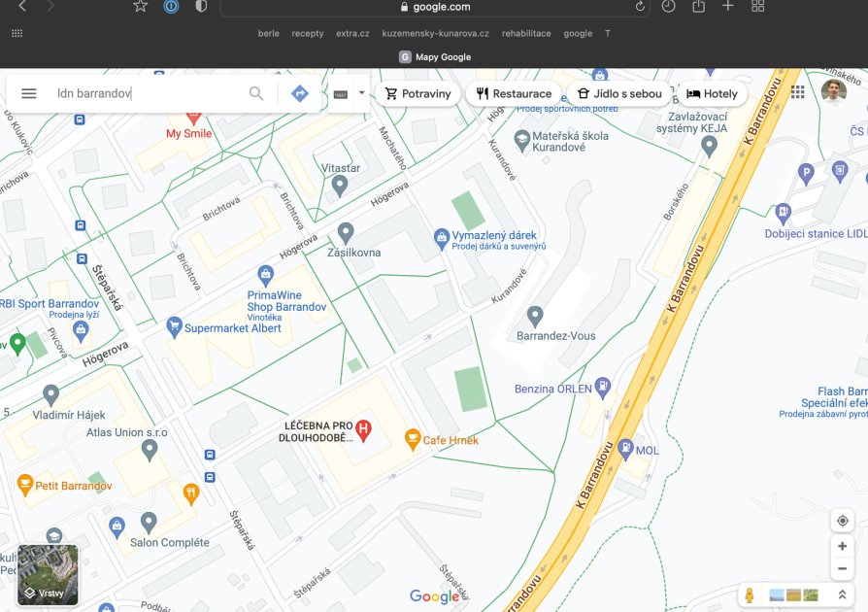Click the Supermarket Albert label
This screenshot has width=868, height=612.
click(232, 328)
